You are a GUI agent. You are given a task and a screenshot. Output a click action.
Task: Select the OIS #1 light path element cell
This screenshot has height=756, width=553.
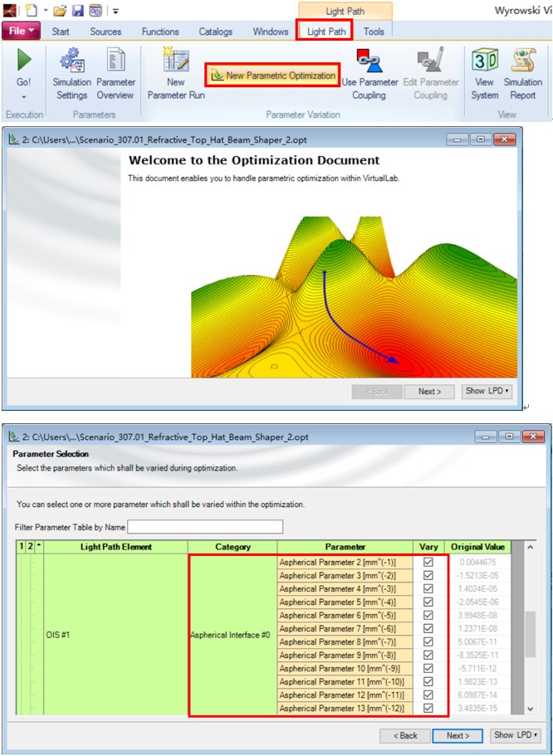click(115, 635)
